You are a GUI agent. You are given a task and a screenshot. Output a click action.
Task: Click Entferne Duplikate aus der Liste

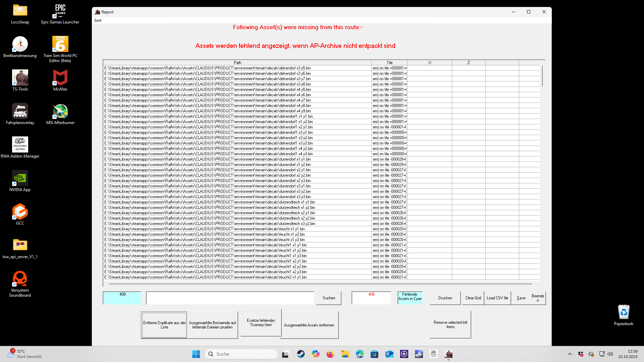click(x=164, y=325)
